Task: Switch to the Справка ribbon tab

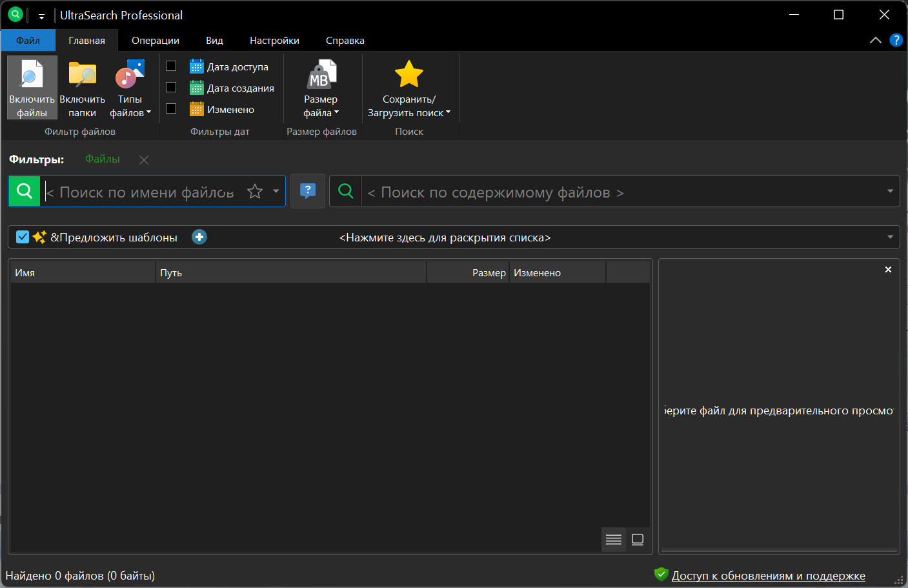Action: 345,40
